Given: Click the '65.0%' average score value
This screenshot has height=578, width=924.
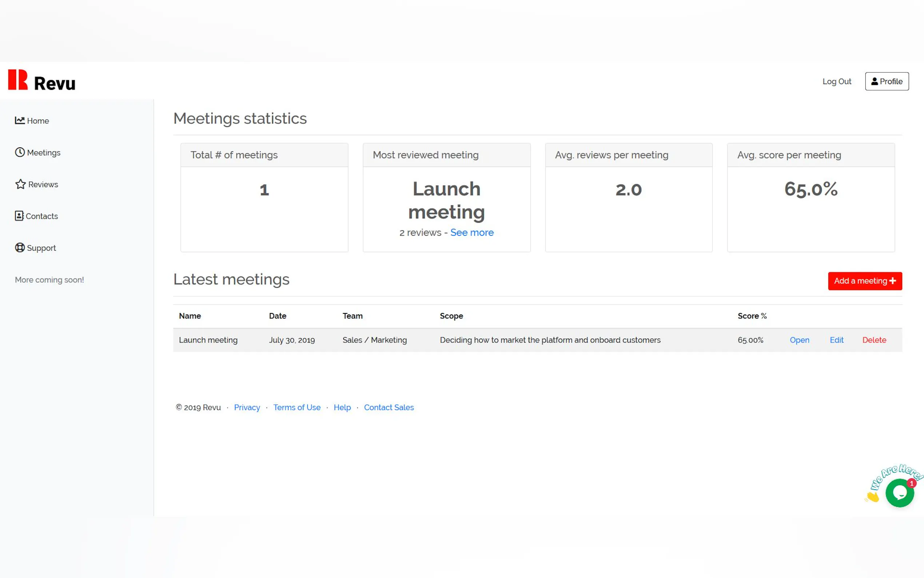Looking at the screenshot, I should click(811, 189).
